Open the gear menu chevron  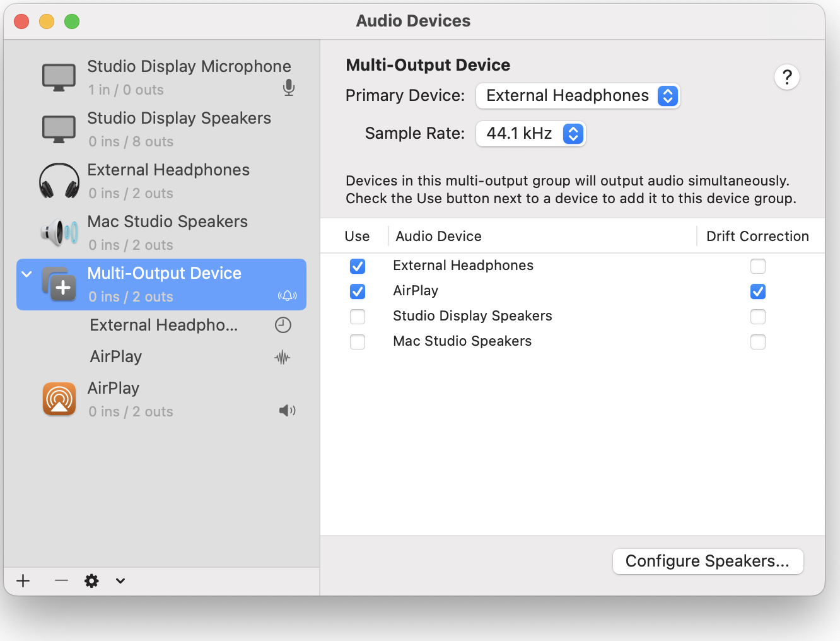point(120,580)
